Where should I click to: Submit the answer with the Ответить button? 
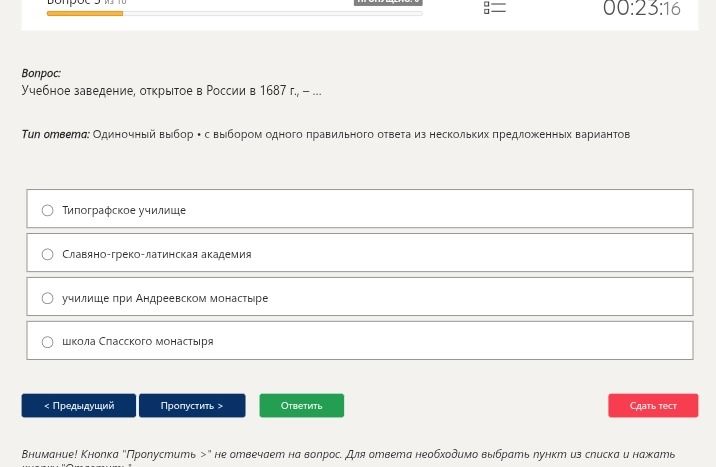click(301, 405)
